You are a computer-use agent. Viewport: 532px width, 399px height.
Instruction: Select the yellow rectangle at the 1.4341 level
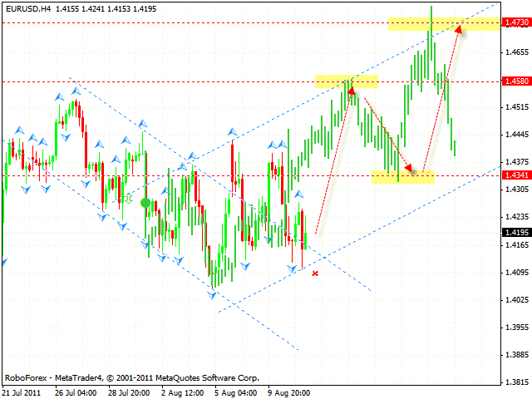tap(403, 177)
